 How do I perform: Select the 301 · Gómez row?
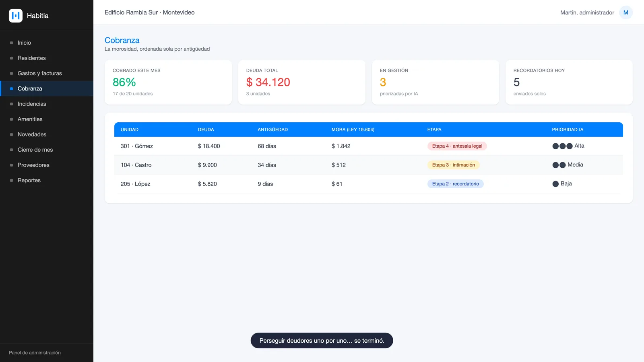tap(369, 146)
